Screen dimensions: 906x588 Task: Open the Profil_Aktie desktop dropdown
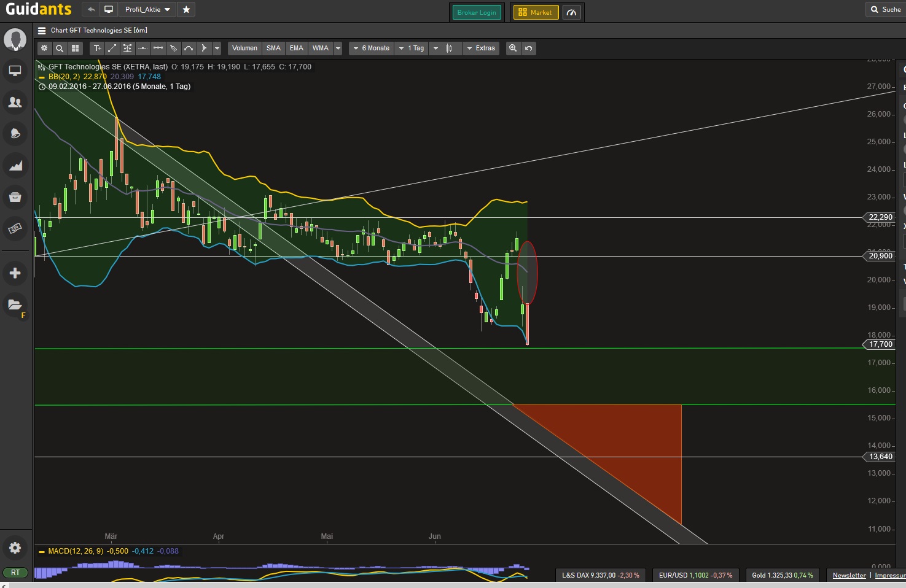click(147, 10)
